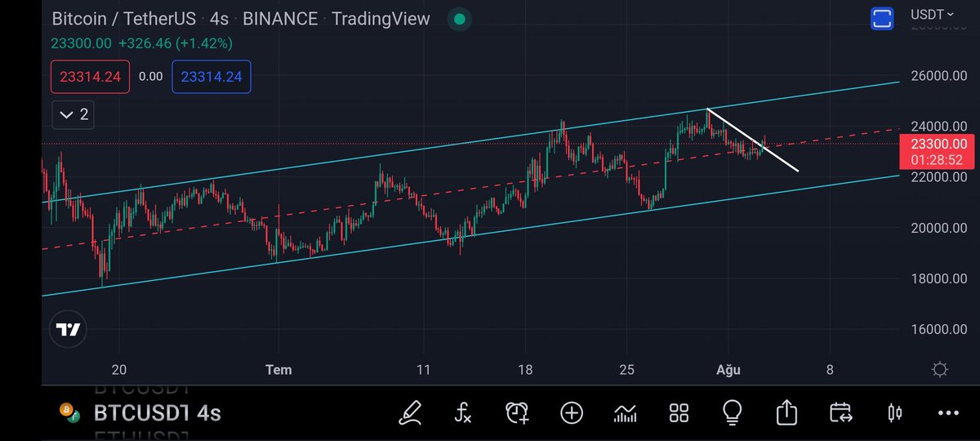Viewport: 980px width, 441px height.
Task: Tap the fullscreen frame icon
Action: tap(882, 18)
